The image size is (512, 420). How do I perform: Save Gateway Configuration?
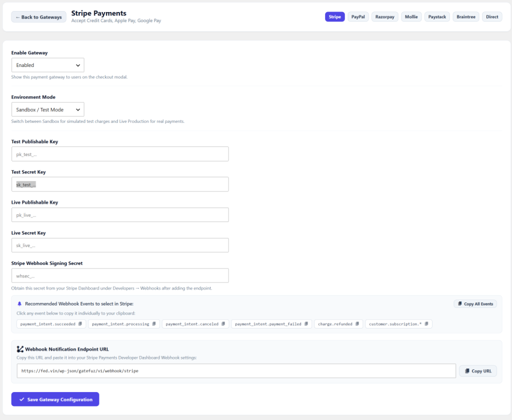tap(55, 399)
